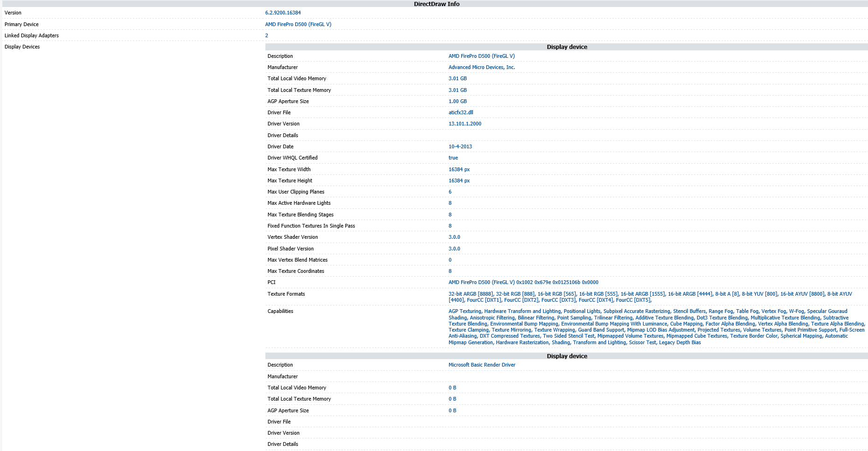The image size is (868, 451).
Task: Select second device's AGP Aperture Size 0 B
Action: pos(452,410)
